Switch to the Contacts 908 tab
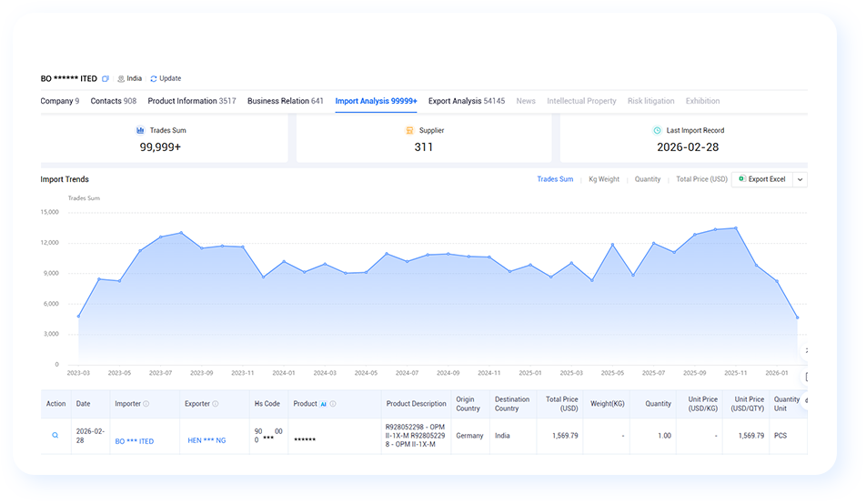866x504 pixels. click(x=113, y=101)
